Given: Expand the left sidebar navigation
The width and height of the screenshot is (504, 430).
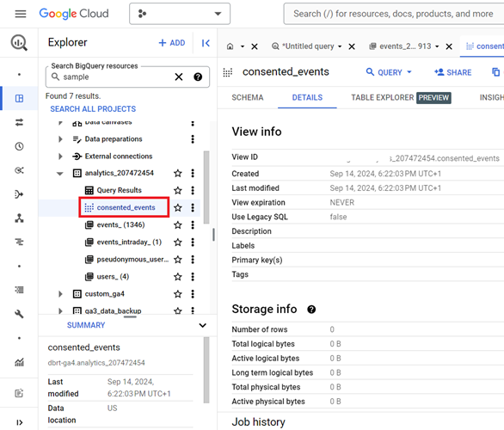Looking at the screenshot, I should pyautogui.click(x=19, y=422).
